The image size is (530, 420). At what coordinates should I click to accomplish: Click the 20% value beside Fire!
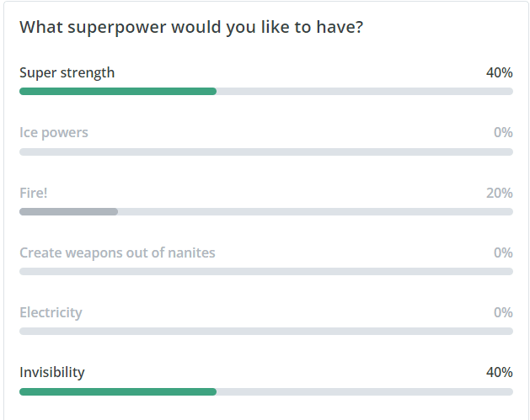click(499, 193)
